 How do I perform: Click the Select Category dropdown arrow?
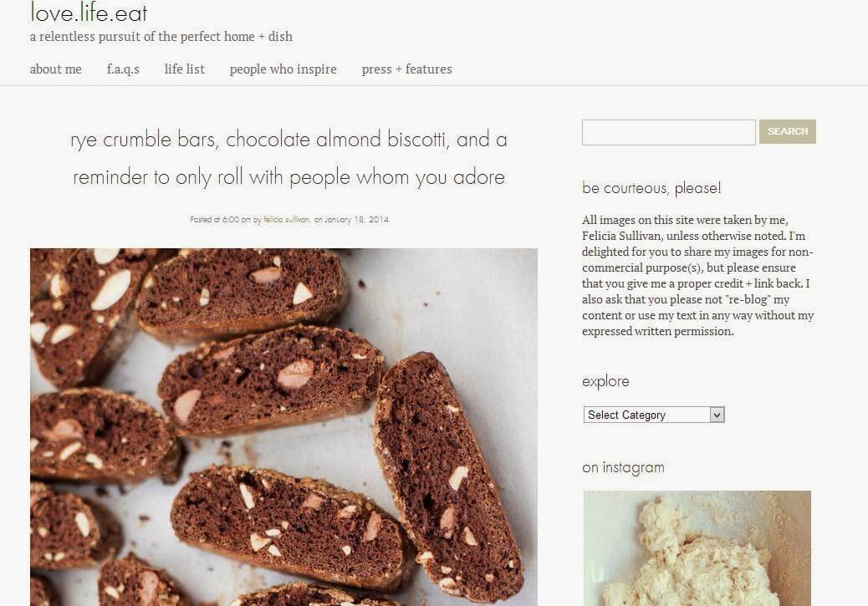coord(717,415)
